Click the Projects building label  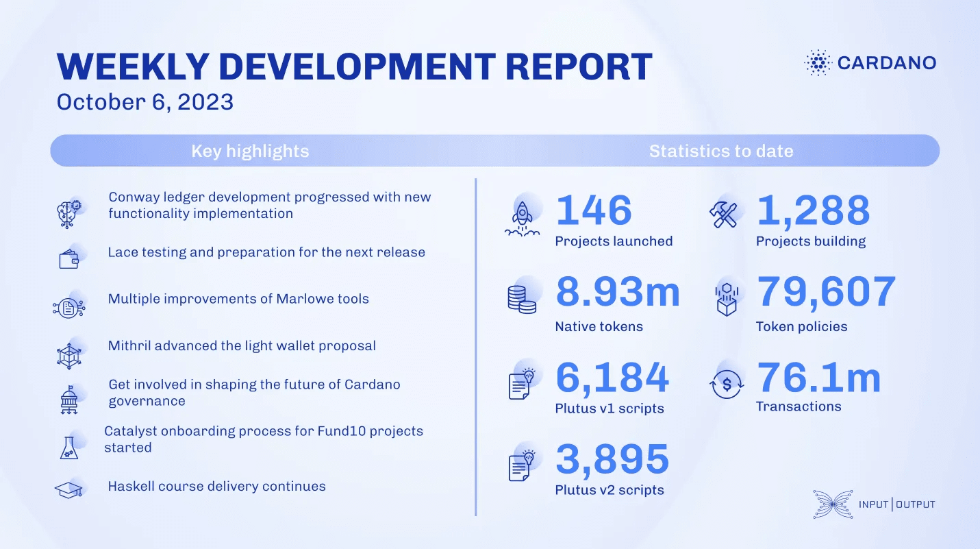click(811, 241)
